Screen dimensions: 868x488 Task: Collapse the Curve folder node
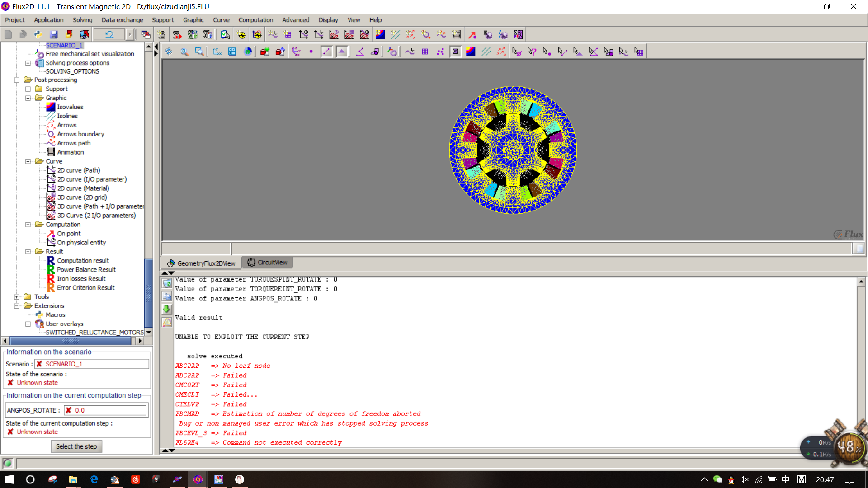click(x=28, y=161)
